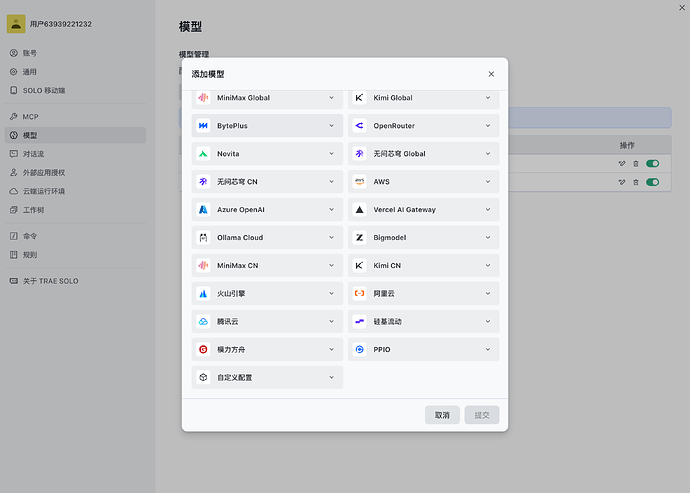Open 命令 in sidebar

(x=75, y=236)
